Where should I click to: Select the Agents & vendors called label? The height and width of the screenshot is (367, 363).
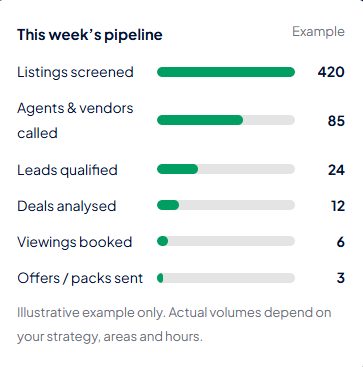[75, 120]
